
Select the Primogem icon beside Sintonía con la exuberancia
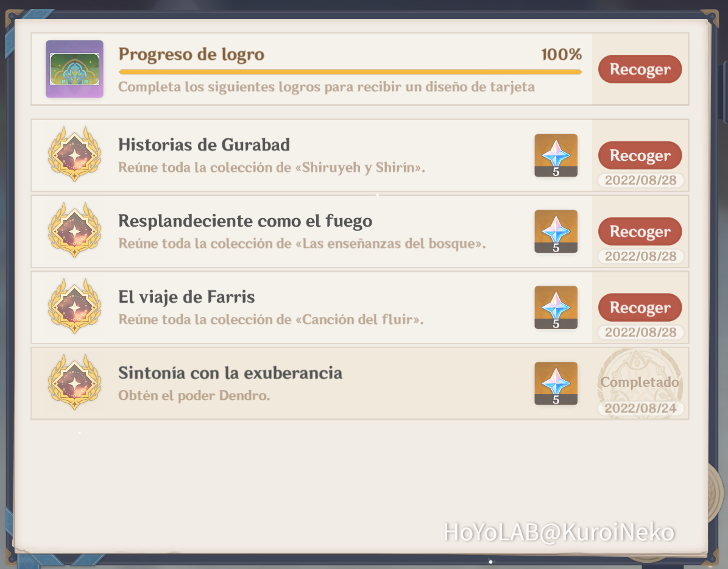[556, 383]
